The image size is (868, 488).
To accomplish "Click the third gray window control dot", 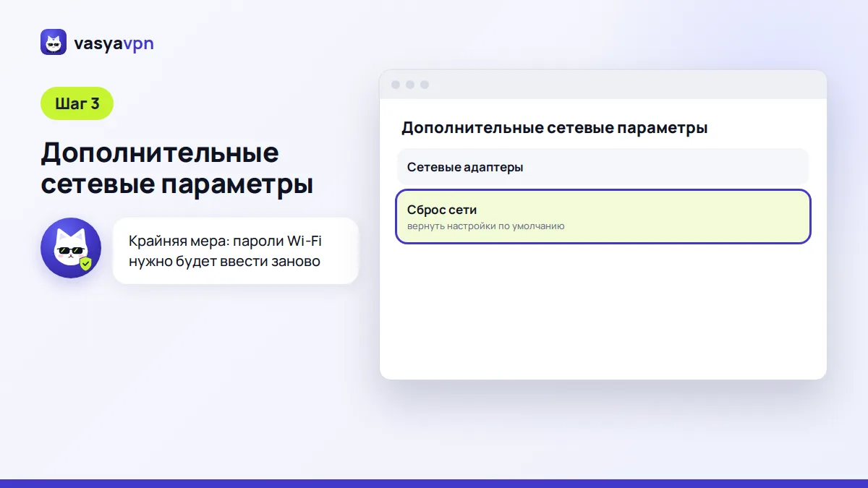I will [x=425, y=85].
